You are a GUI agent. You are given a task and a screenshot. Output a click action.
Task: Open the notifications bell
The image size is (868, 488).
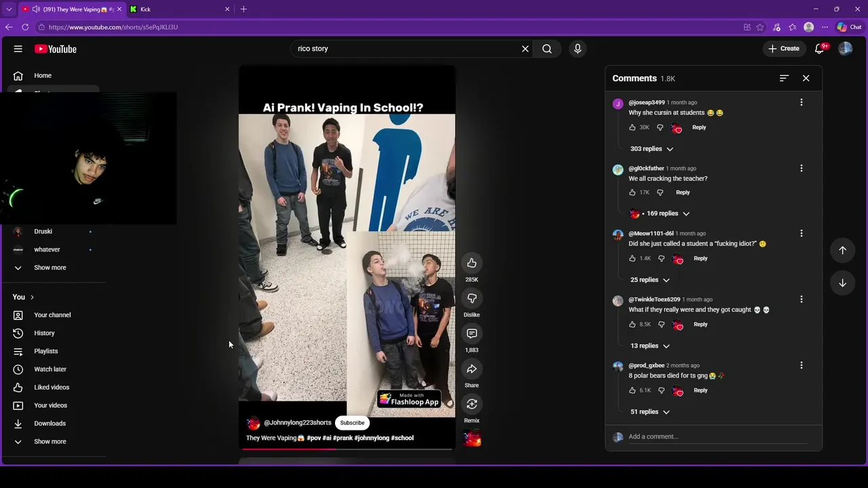820,49
